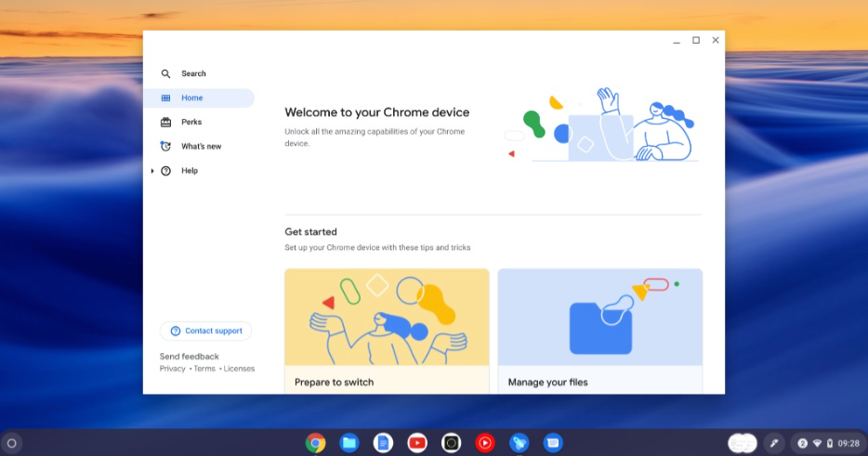Click the Help question mark icon
The height and width of the screenshot is (456, 868).
pyautogui.click(x=165, y=171)
